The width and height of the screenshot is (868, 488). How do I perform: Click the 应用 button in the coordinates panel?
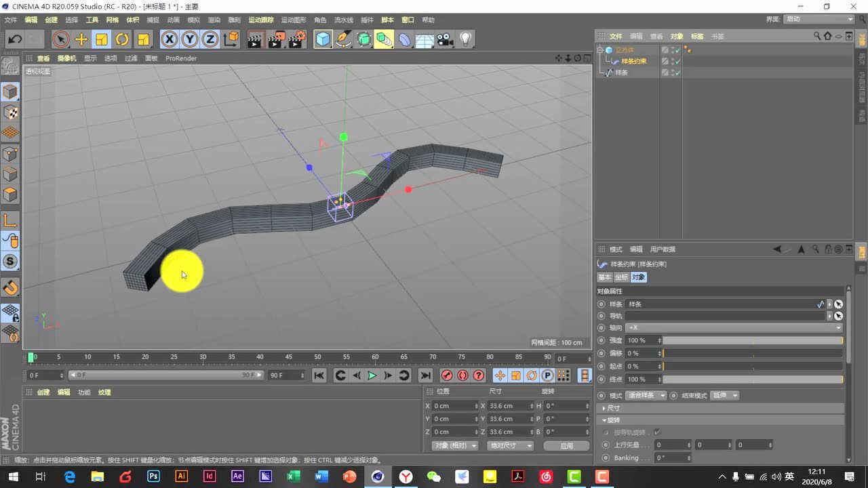[566, 445]
